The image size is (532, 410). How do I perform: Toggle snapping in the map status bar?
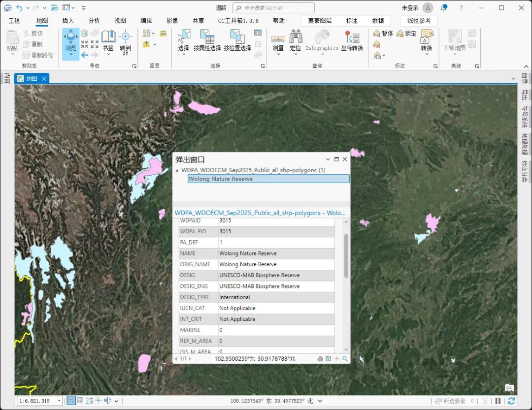pos(71,401)
